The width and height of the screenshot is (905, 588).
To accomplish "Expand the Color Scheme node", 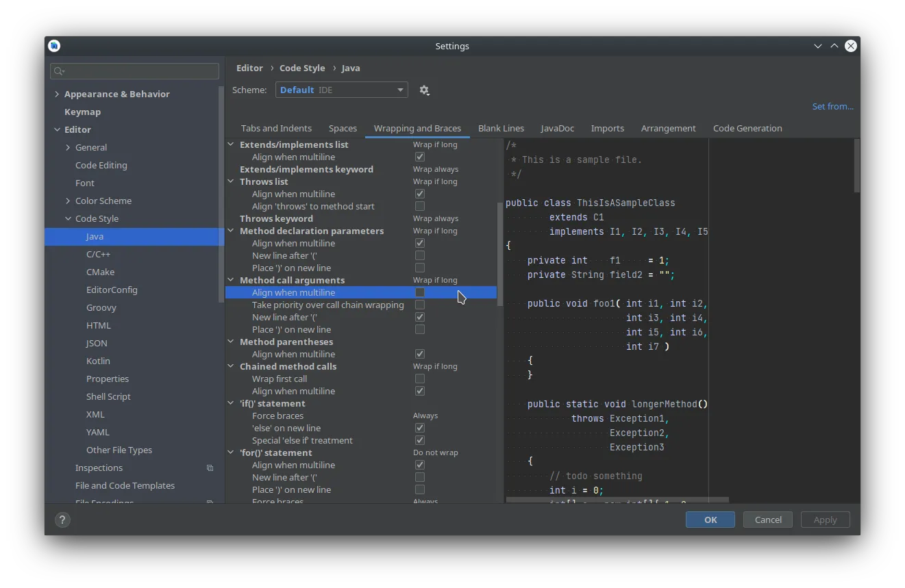I will [x=68, y=201].
